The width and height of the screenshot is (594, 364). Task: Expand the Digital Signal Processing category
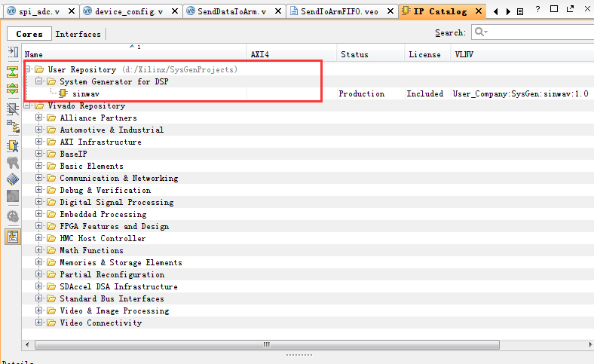tap(39, 202)
